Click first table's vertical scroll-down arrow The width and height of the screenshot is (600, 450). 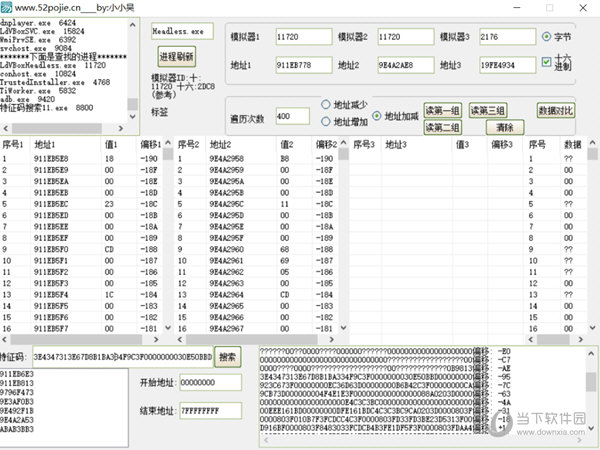(168, 328)
